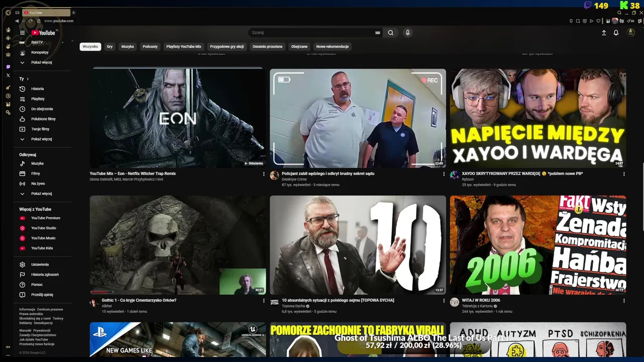Open the upload (create) icon
Image resolution: width=644 pixels, height=362 pixels.
point(604,33)
